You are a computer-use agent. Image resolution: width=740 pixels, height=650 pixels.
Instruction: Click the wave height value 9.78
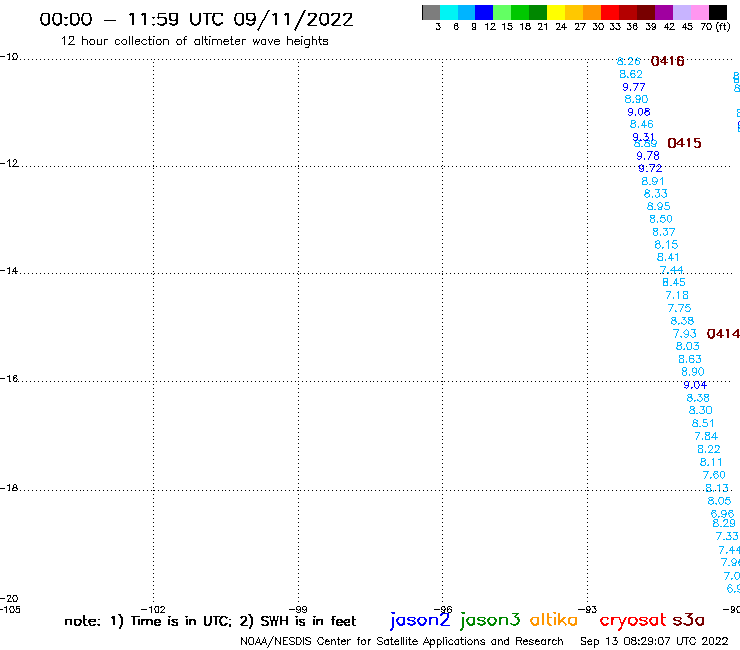click(648, 156)
